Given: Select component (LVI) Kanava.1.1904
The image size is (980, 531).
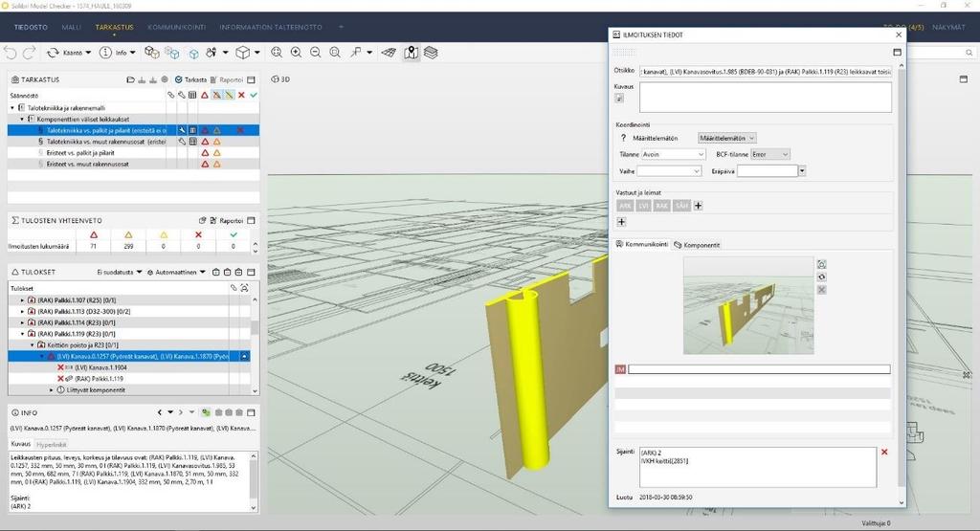Looking at the screenshot, I should pos(100,367).
